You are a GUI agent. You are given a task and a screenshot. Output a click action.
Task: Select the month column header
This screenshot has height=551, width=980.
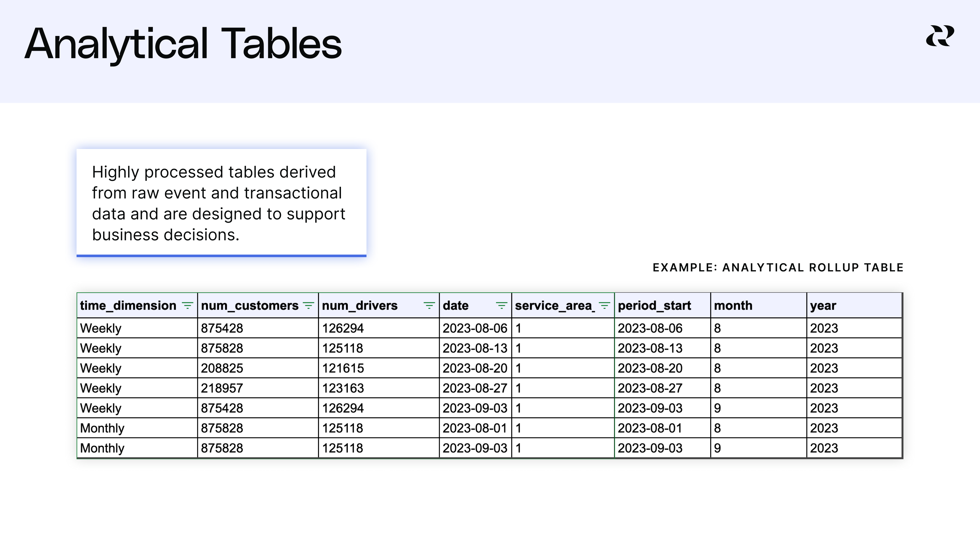[x=758, y=305]
